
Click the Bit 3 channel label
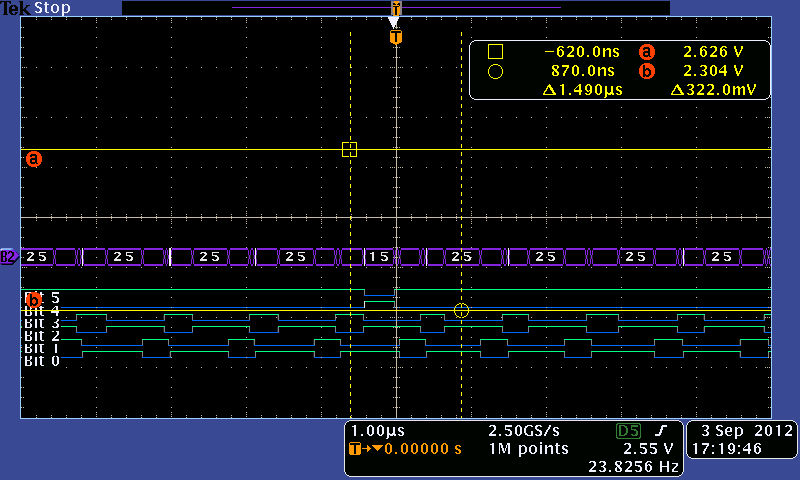click(x=42, y=323)
